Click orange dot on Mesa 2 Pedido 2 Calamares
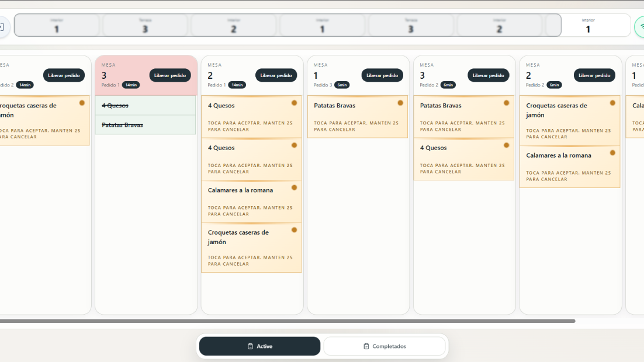 point(612,153)
